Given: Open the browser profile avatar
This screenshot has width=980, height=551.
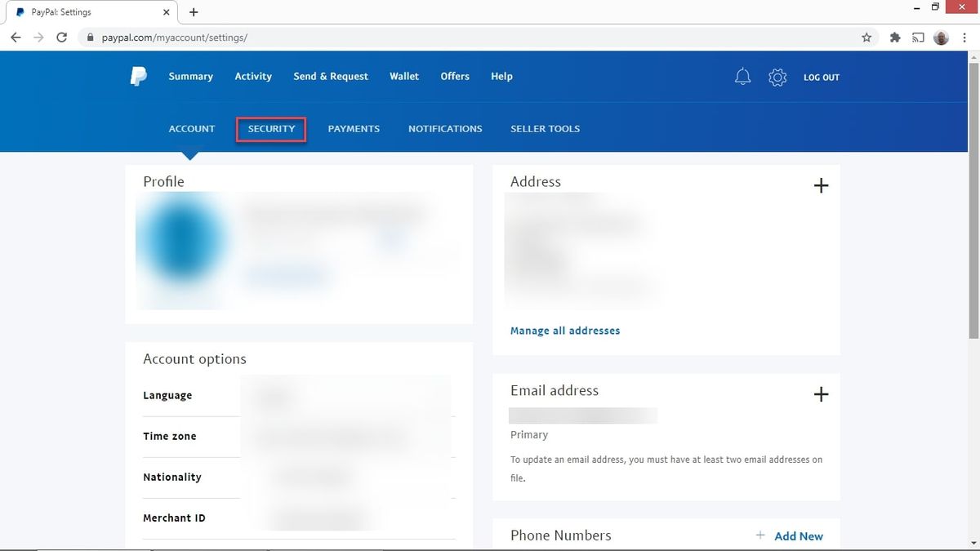Looking at the screenshot, I should click(x=940, y=37).
